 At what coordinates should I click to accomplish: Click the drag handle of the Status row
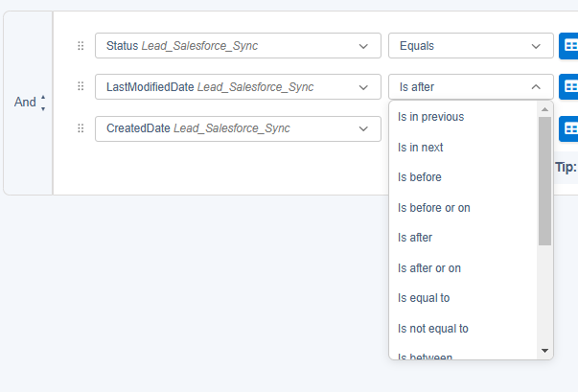[x=81, y=46]
